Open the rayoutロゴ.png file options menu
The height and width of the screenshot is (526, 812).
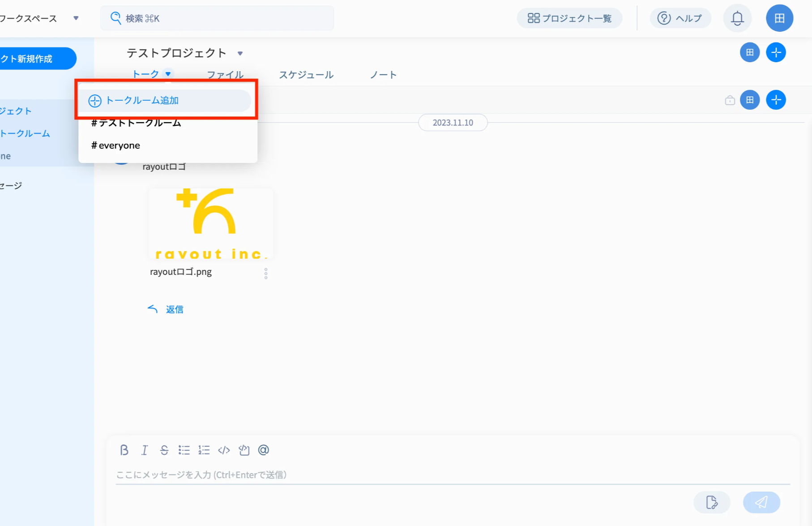pyautogui.click(x=266, y=274)
